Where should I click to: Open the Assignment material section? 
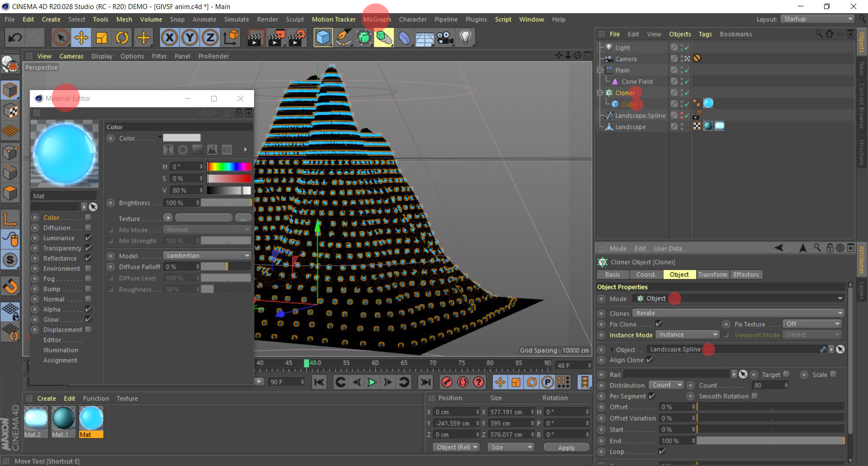[x=60, y=360]
